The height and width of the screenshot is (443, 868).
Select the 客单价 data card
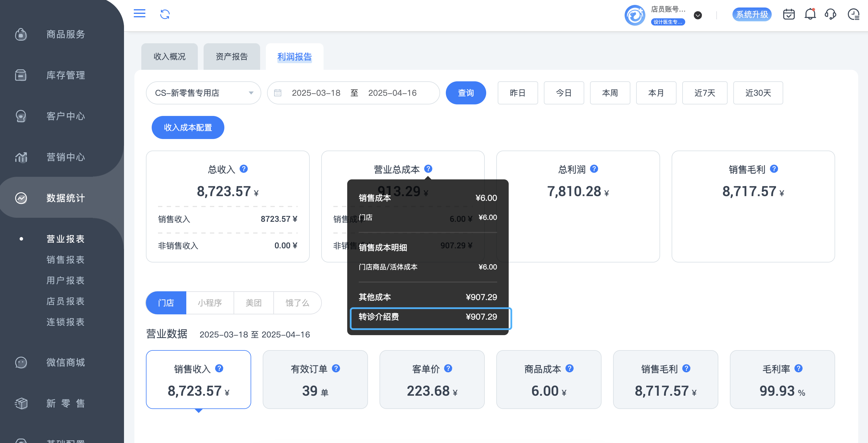click(432, 380)
